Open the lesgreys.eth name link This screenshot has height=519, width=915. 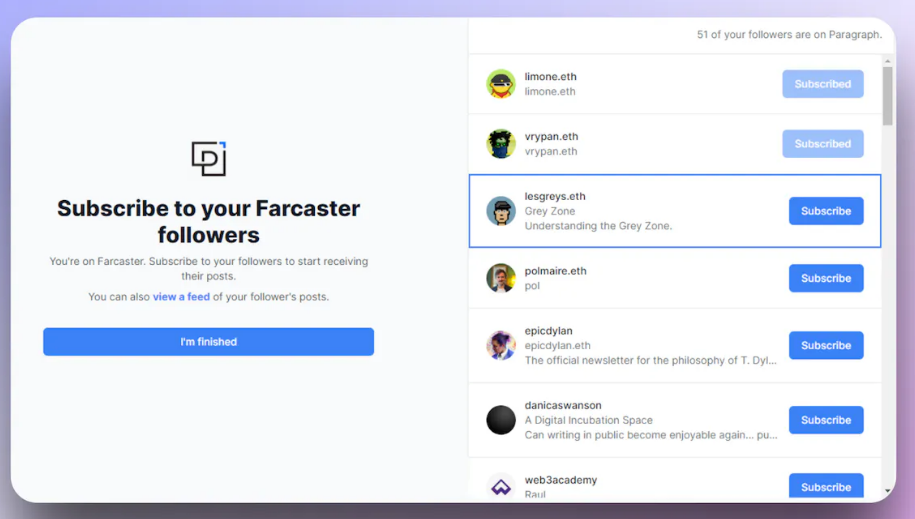point(555,197)
